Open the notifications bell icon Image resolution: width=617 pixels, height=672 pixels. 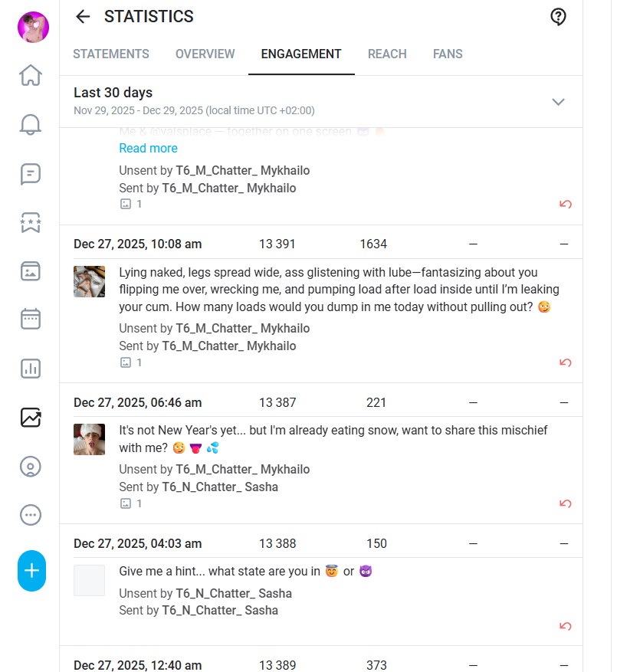point(31,125)
